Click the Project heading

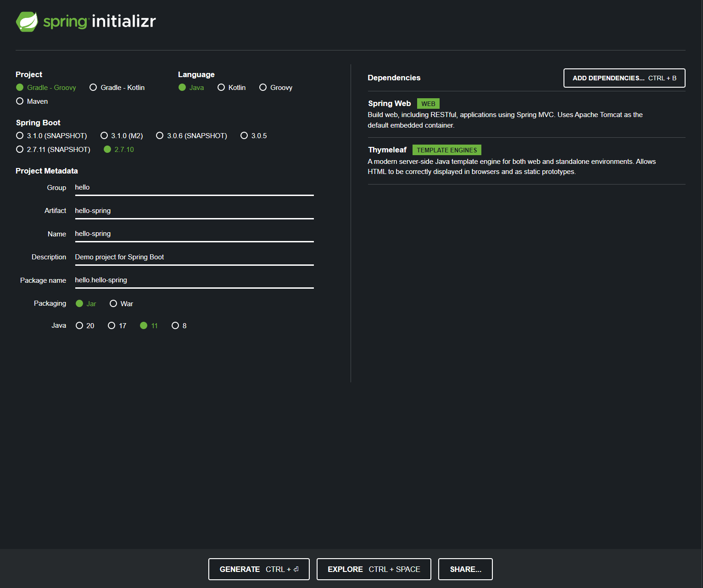point(29,74)
